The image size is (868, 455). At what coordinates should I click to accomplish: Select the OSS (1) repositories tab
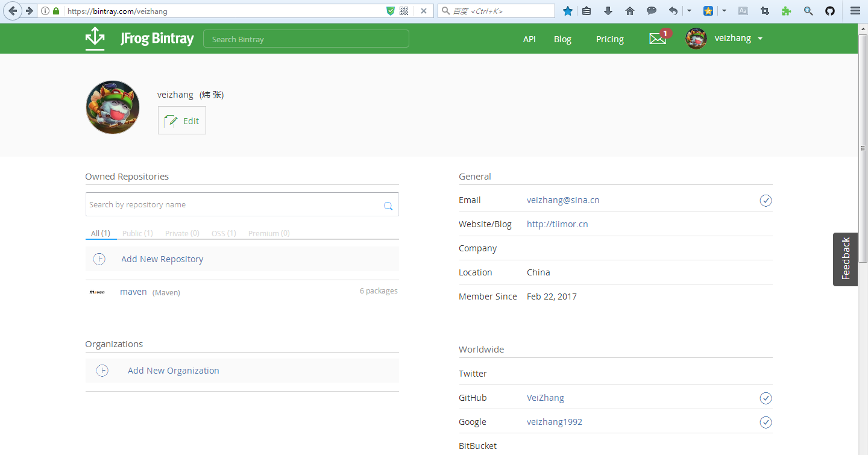tap(224, 233)
